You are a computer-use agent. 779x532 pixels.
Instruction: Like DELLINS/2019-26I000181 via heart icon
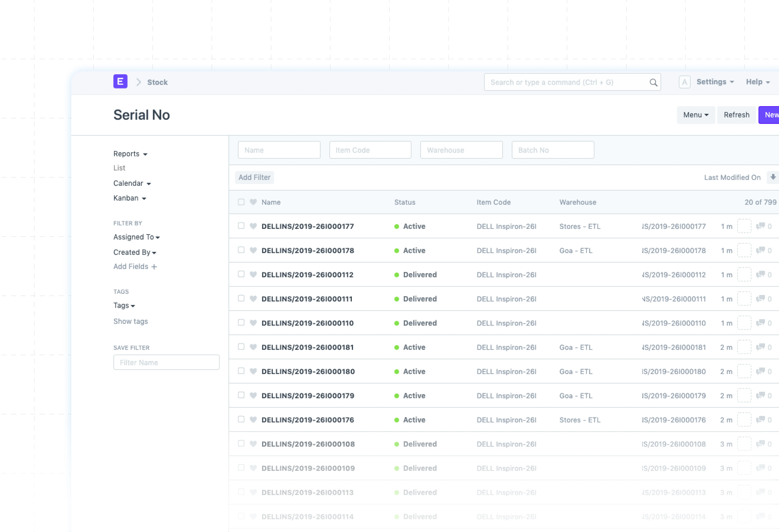point(253,347)
